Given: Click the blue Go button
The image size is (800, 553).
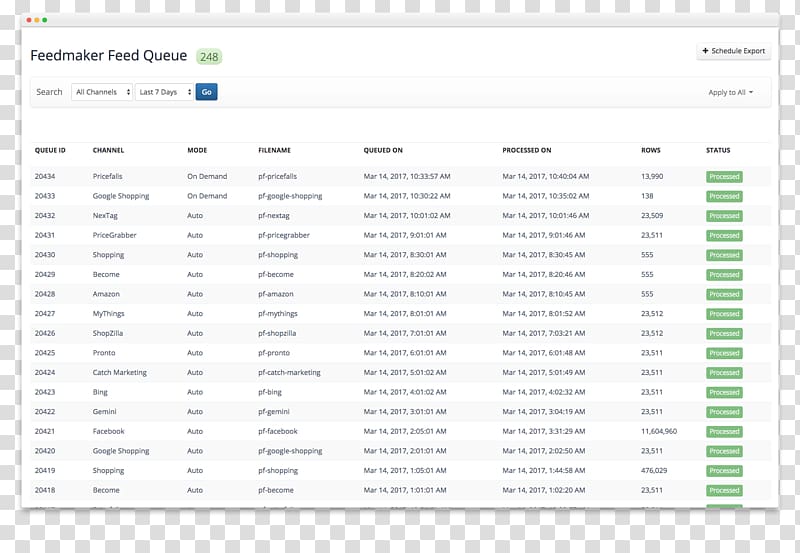Looking at the screenshot, I should pyautogui.click(x=207, y=92).
